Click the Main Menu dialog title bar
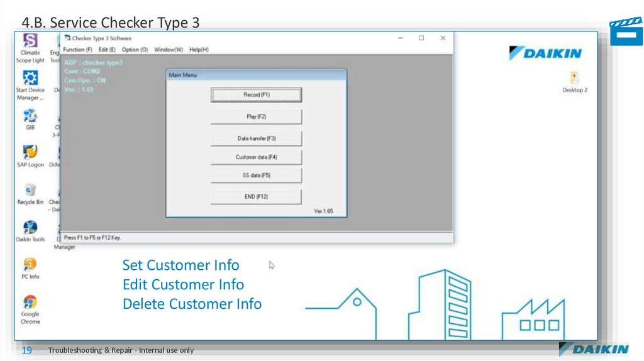The image size is (644, 361). click(257, 75)
